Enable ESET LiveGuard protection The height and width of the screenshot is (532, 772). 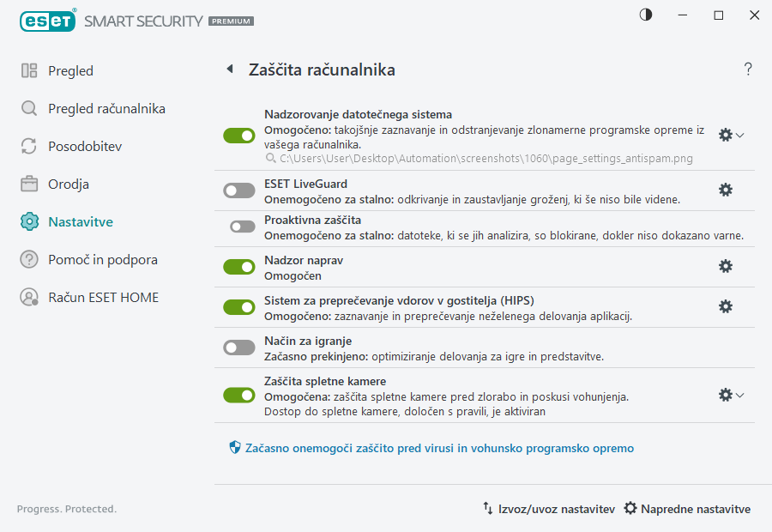[238, 190]
